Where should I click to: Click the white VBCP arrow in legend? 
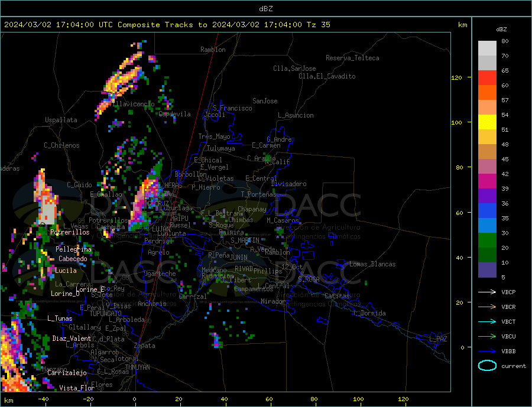487,292
